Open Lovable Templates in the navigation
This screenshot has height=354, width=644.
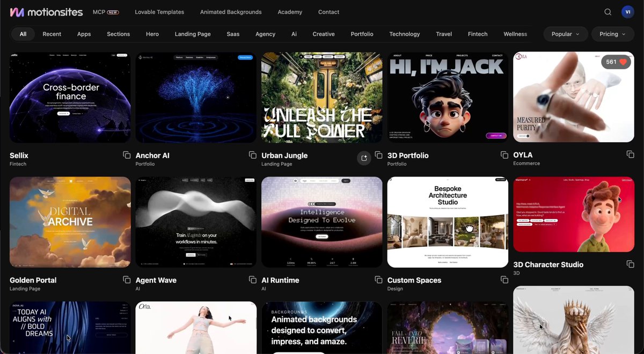(x=159, y=12)
